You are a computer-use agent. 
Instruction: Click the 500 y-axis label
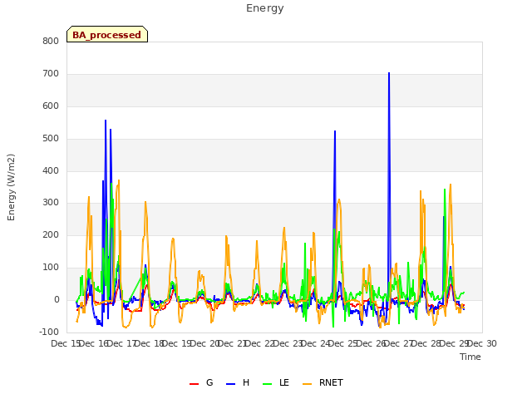pos(51,139)
